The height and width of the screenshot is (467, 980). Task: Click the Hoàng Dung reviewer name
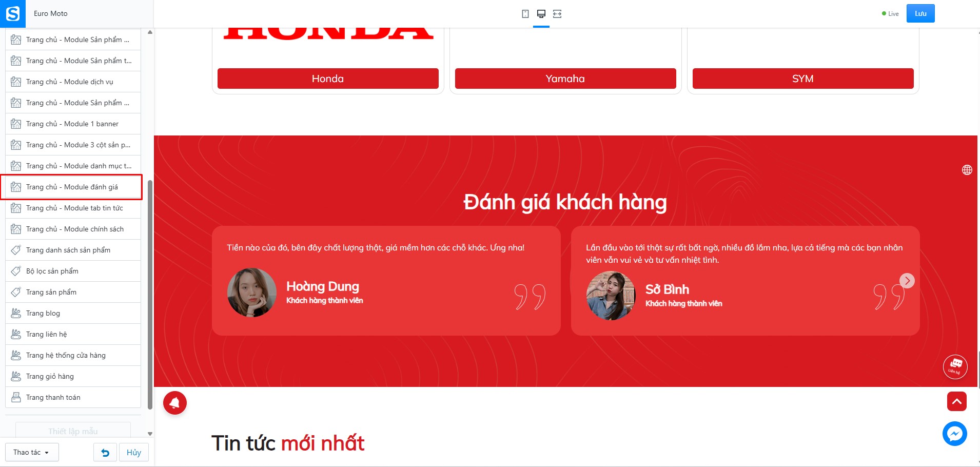click(x=323, y=286)
